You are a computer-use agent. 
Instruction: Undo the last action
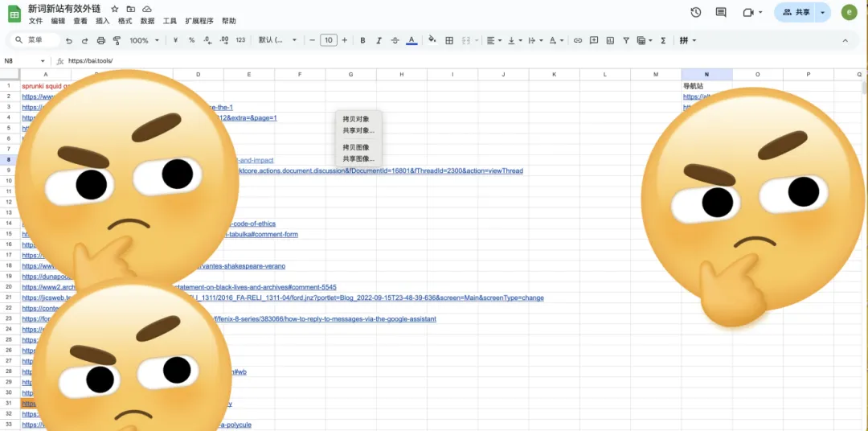[x=68, y=40]
